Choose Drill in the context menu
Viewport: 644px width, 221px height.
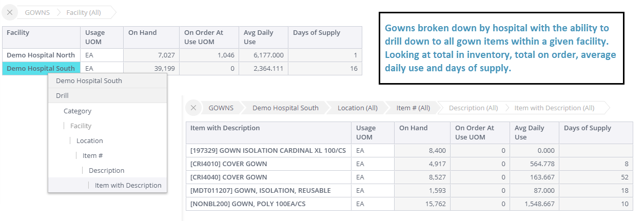(62, 95)
